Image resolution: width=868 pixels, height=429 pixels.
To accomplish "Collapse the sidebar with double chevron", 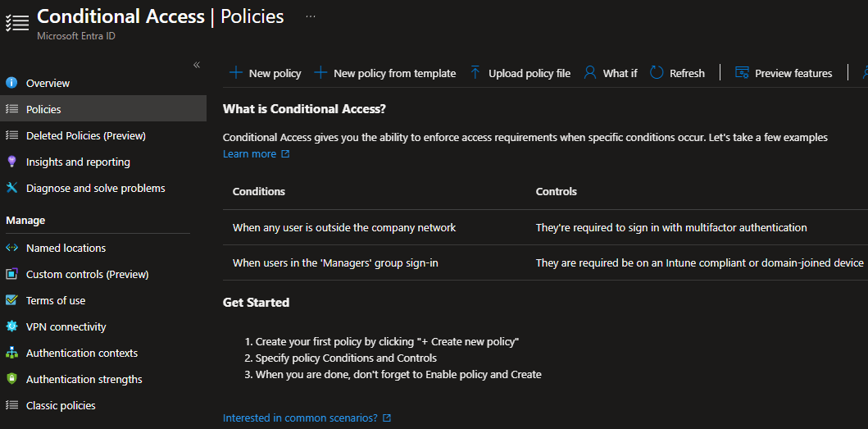I will pos(197,66).
